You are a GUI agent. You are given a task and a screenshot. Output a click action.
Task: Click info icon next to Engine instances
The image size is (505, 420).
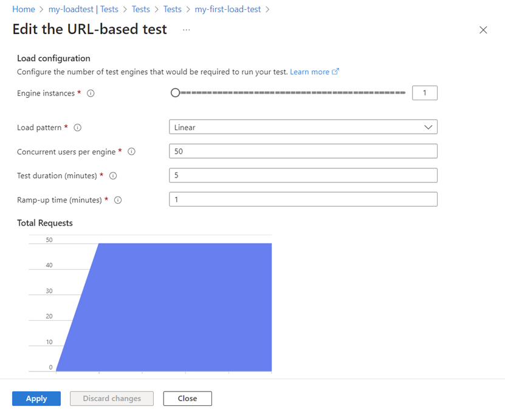tap(91, 93)
